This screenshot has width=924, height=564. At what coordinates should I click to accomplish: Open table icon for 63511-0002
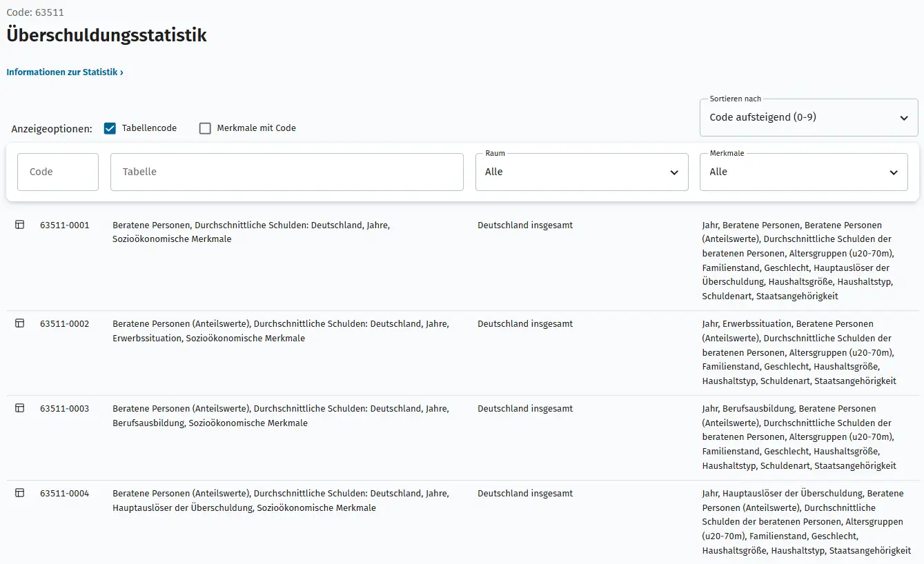pos(19,323)
